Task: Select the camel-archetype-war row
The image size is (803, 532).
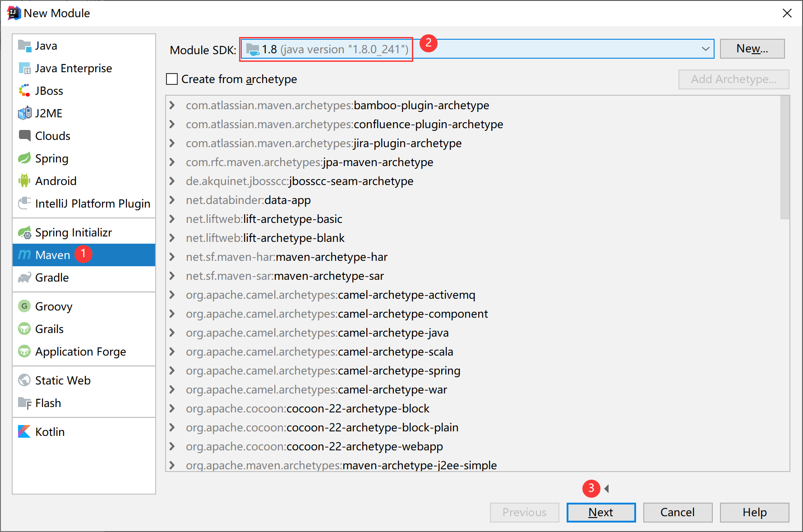Action: (474, 389)
